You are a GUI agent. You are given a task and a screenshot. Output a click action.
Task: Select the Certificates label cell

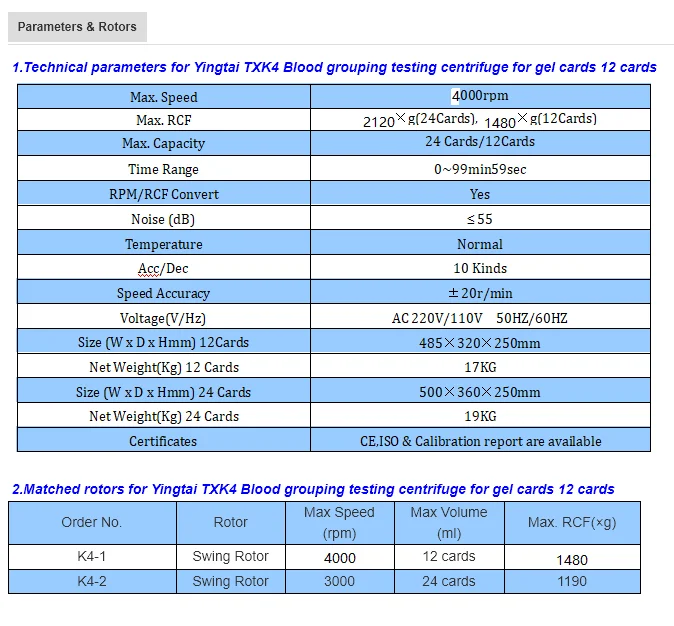(x=164, y=439)
